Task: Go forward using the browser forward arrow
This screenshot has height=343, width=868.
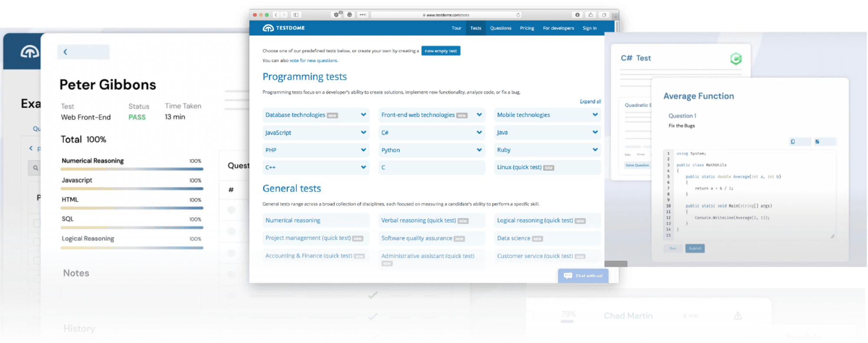Action: tap(284, 15)
